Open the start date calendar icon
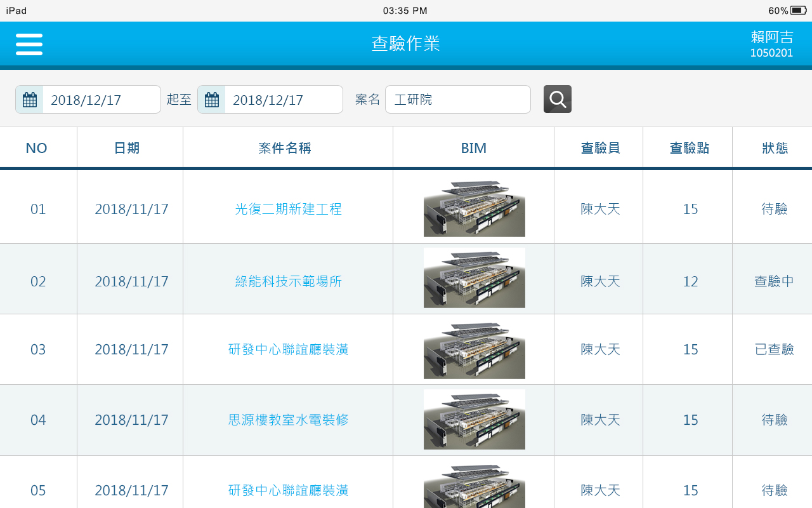This screenshot has height=508, width=812. coord(30,100)
